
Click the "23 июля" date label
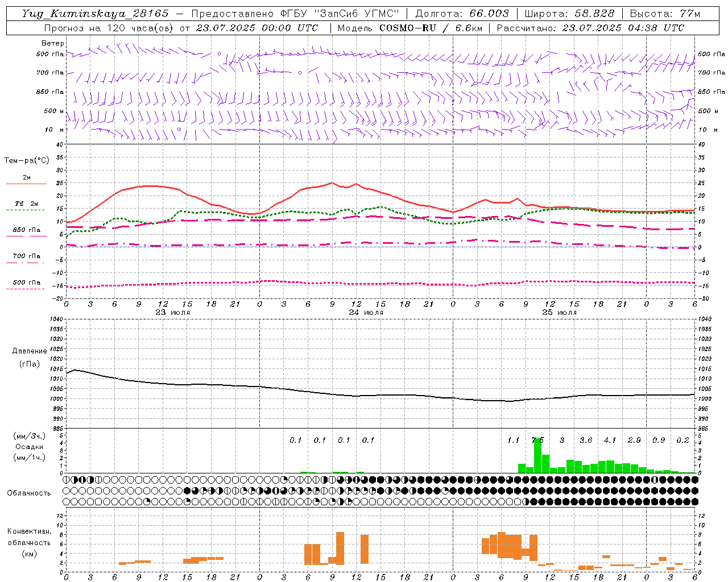pos(173,312)
